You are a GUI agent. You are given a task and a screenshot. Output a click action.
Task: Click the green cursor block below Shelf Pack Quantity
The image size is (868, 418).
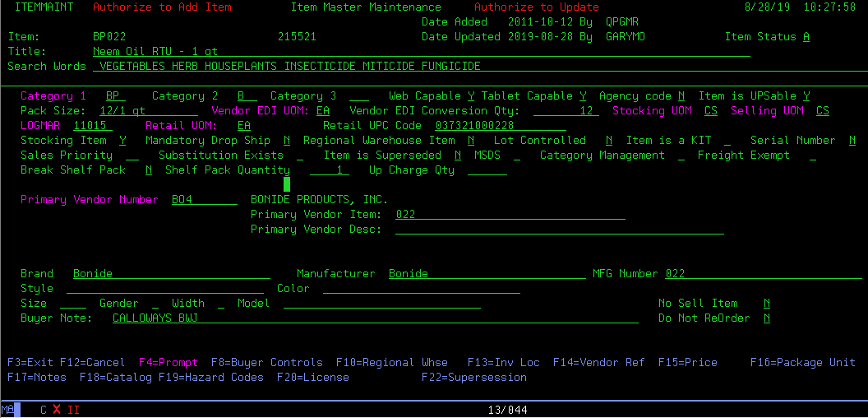pyautogui.click(x=287, y=184)
